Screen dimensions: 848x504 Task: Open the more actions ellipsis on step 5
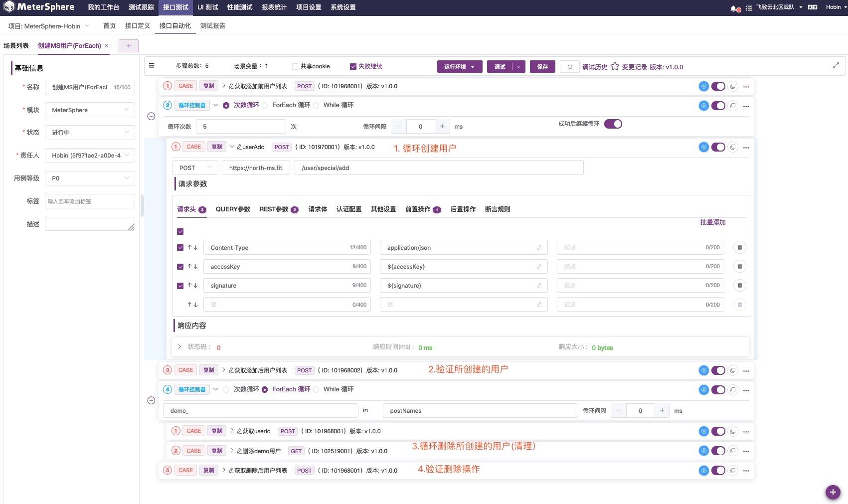(746, 470)
